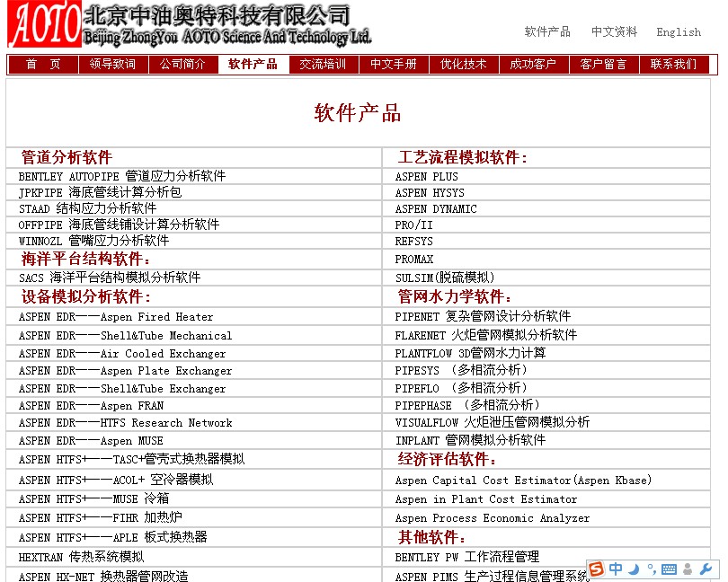Open STAAD 结构应力分析软件
Screen dimensions: 728x582
click(87, 209)
